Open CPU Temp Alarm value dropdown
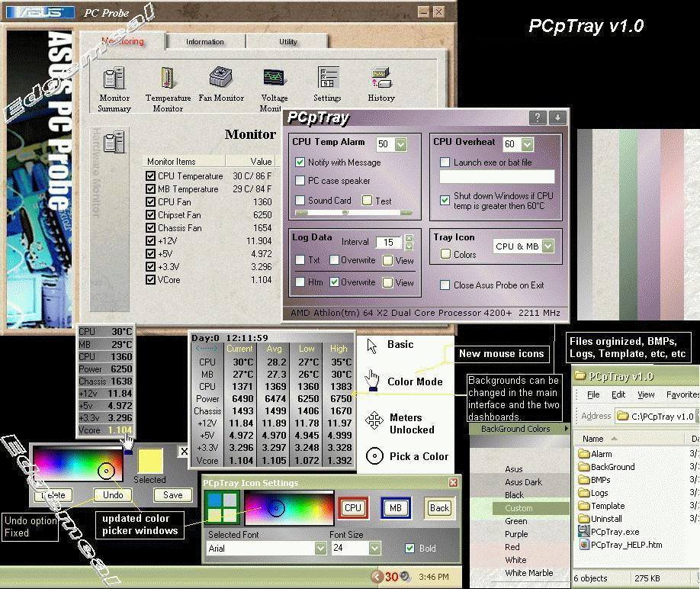700x589 pixels. coord(401,144)
